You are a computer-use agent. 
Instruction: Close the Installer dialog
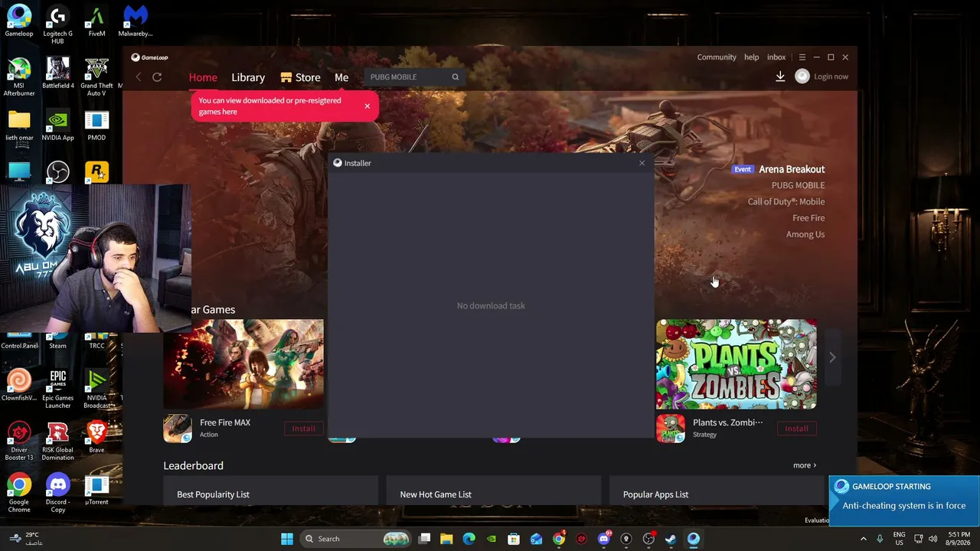[x=642, y=163]
